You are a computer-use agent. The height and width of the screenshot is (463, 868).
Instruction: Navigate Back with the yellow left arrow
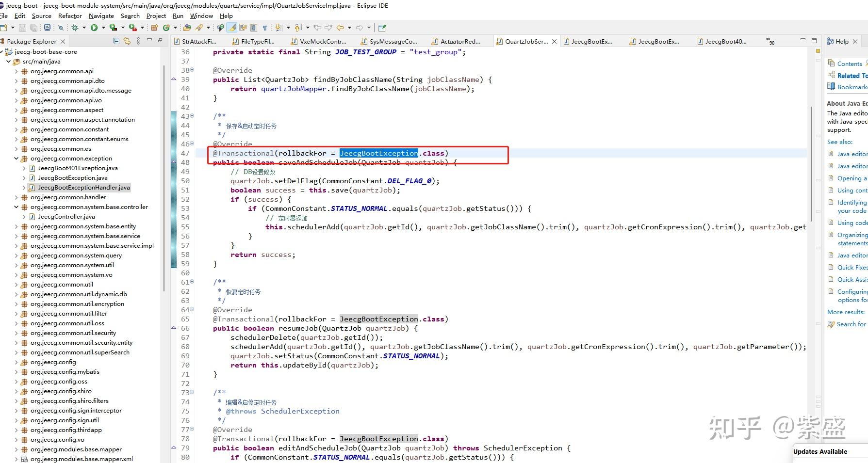340,28
